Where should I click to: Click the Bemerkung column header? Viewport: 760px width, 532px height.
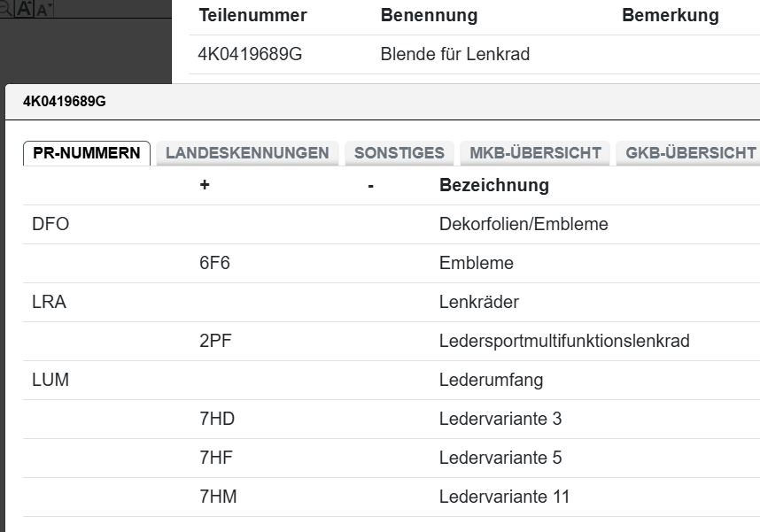pos(670,16)
